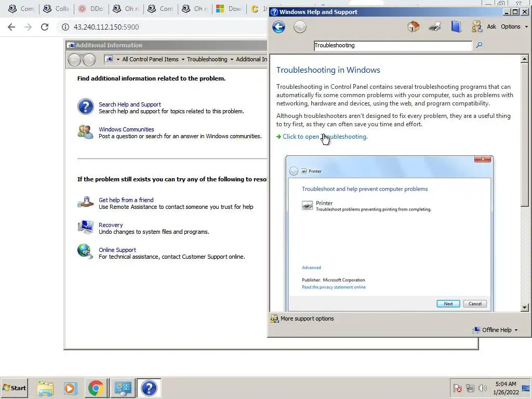Click the taskbar clock showing 5:04 AM

click(506, 388)
